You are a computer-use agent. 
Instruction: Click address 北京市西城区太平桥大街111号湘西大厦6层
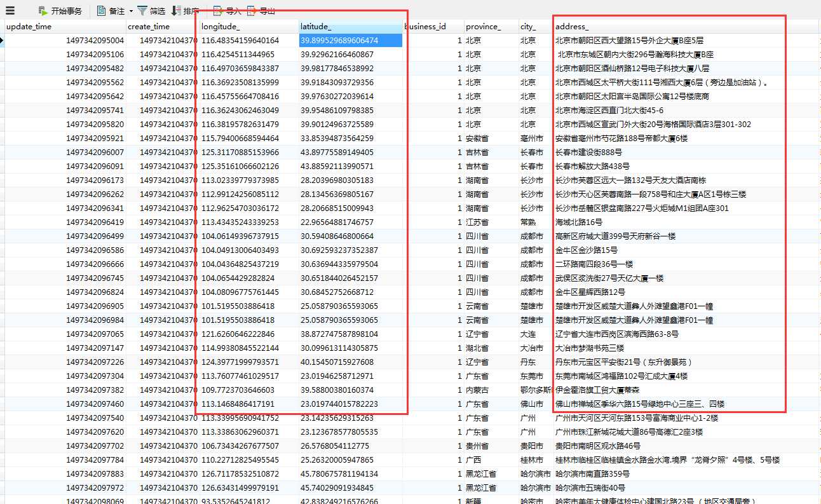pyautogui.click(x=663, y=82)
